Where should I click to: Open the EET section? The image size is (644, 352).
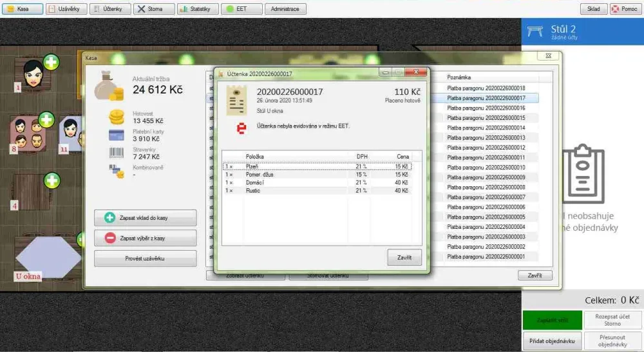tap(241, 8)
